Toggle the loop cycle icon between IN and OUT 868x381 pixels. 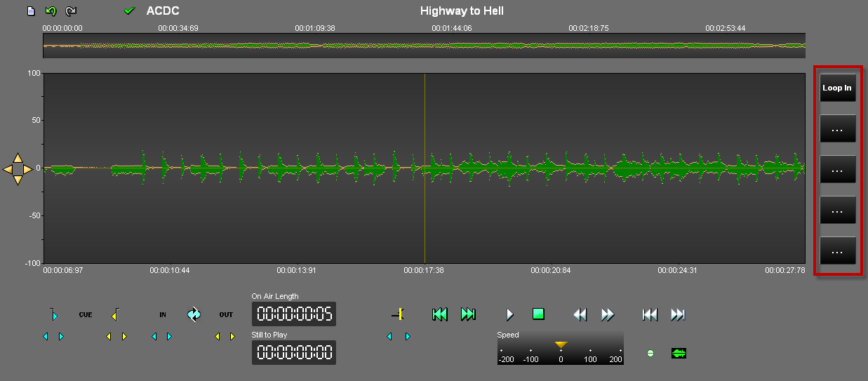[x=194, y=314]
